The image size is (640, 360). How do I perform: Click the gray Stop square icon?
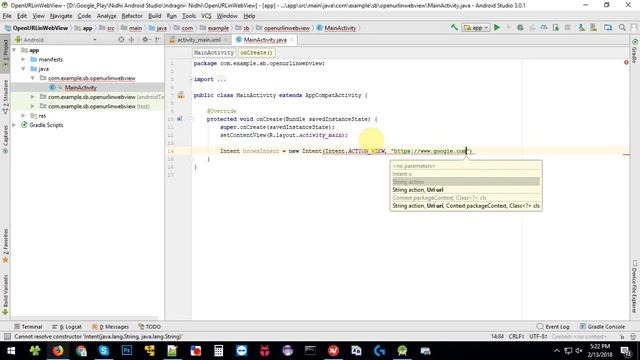tap(567, 27)
